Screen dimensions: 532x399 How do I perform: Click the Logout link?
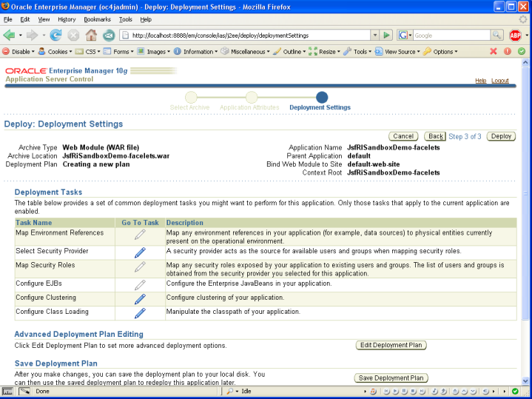pos(499,81)
